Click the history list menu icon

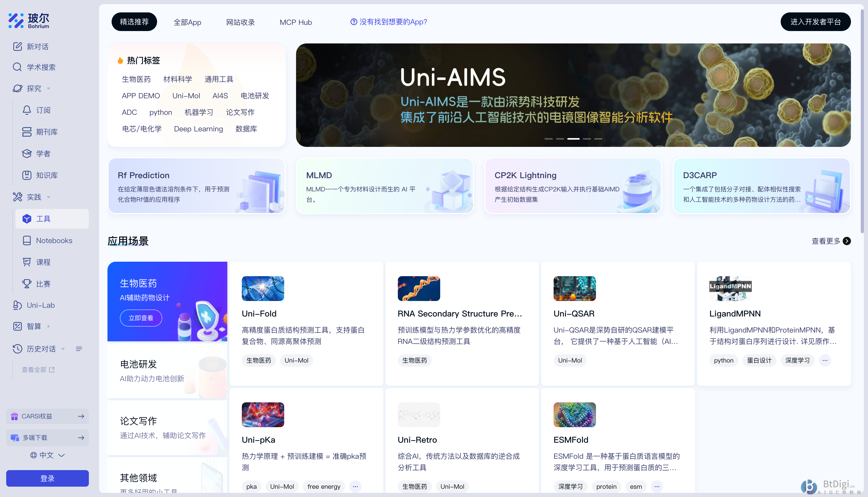point(79,349)
